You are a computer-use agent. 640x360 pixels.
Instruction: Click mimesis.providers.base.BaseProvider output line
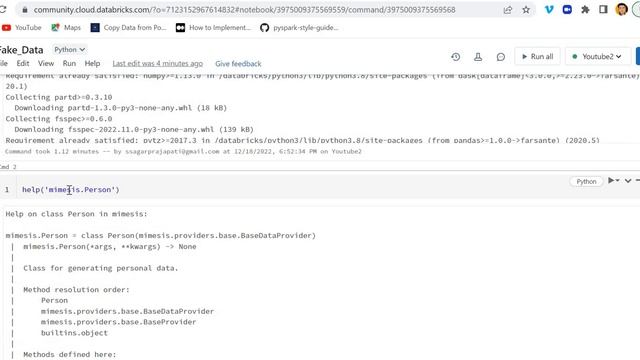pyautogui.click(x=118, y=322)
